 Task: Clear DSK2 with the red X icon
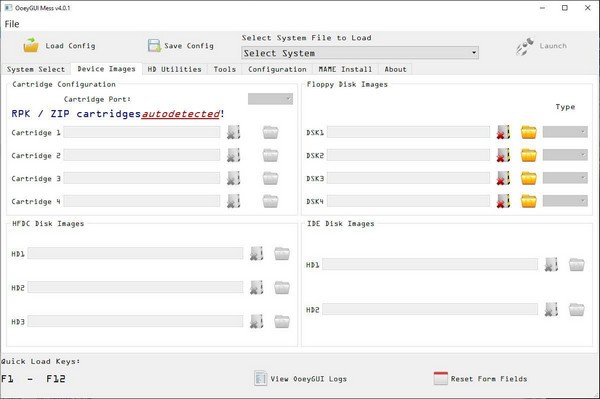[503, 155]
